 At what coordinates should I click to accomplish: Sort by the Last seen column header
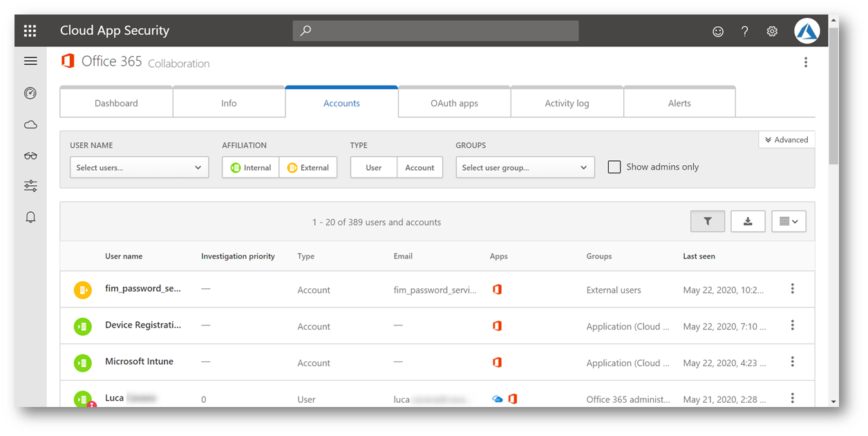699,256
